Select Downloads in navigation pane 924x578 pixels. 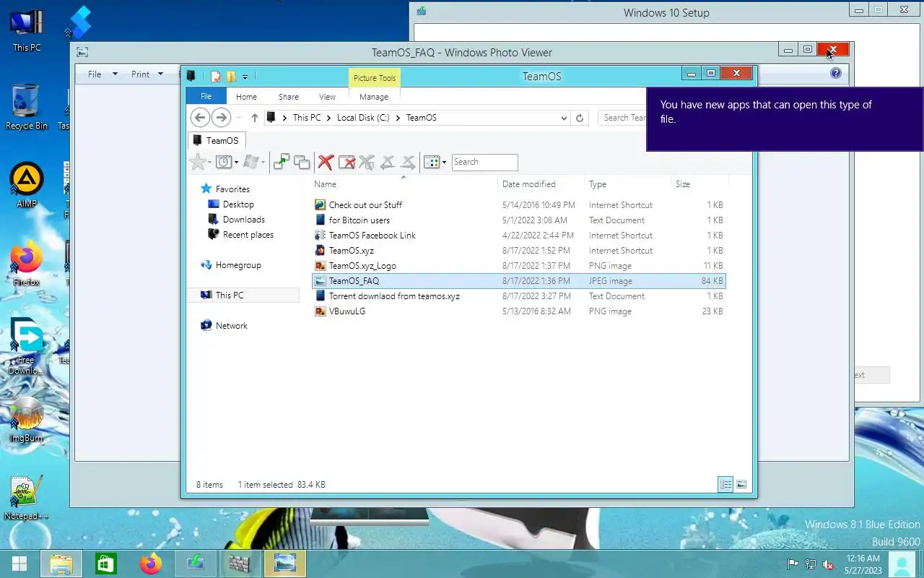[244, 220]
